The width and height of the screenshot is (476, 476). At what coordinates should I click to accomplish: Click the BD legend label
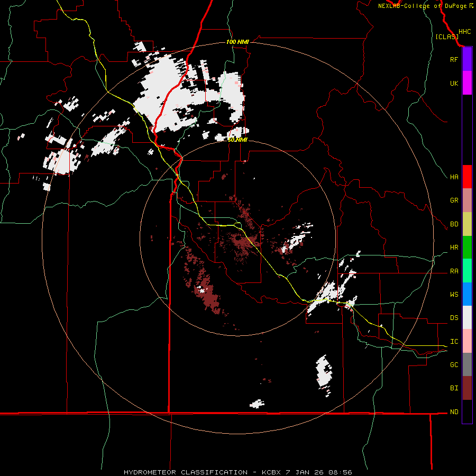[x=454, y=224]
